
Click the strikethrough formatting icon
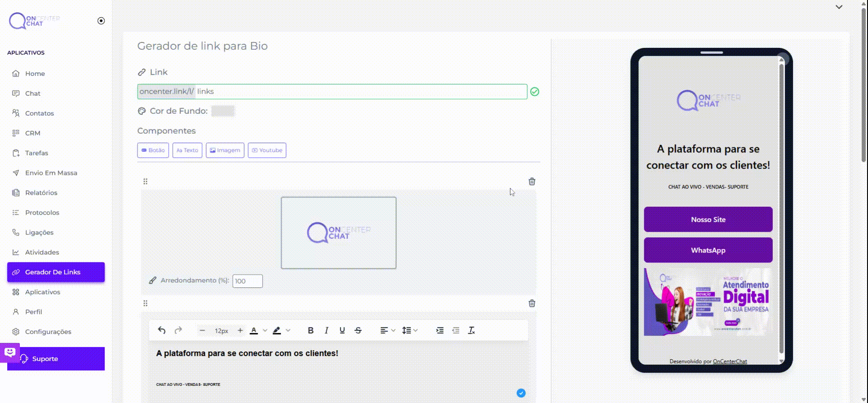click(x=358, y=330)
